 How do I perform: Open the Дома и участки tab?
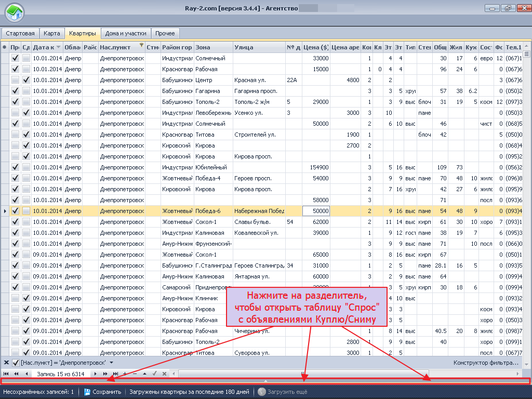point(126,33)
